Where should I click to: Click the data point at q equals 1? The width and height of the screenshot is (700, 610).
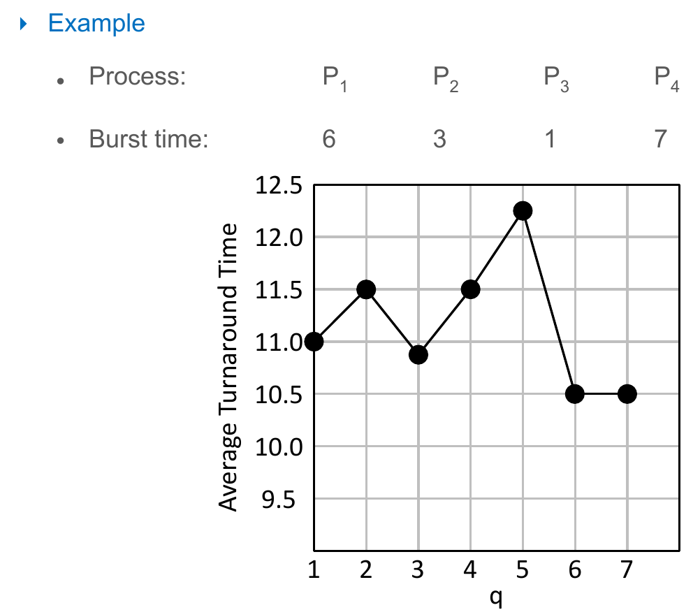pyautogui.click(x=314, y=342)
